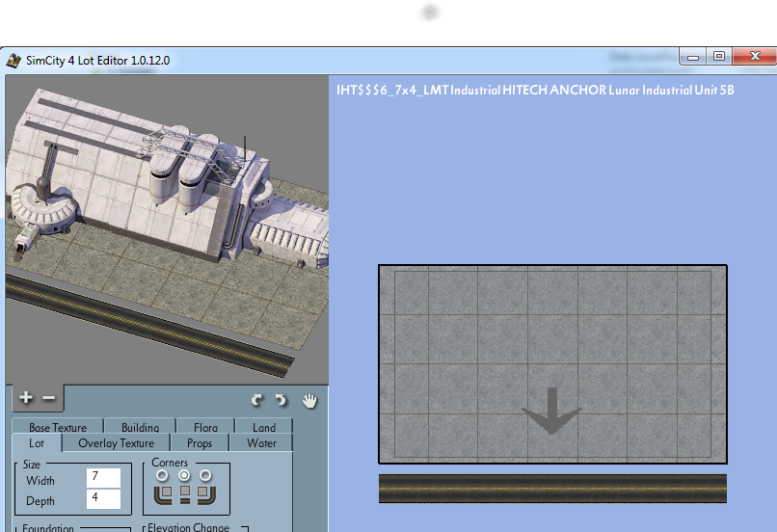Click the Width label

[40, 481]
